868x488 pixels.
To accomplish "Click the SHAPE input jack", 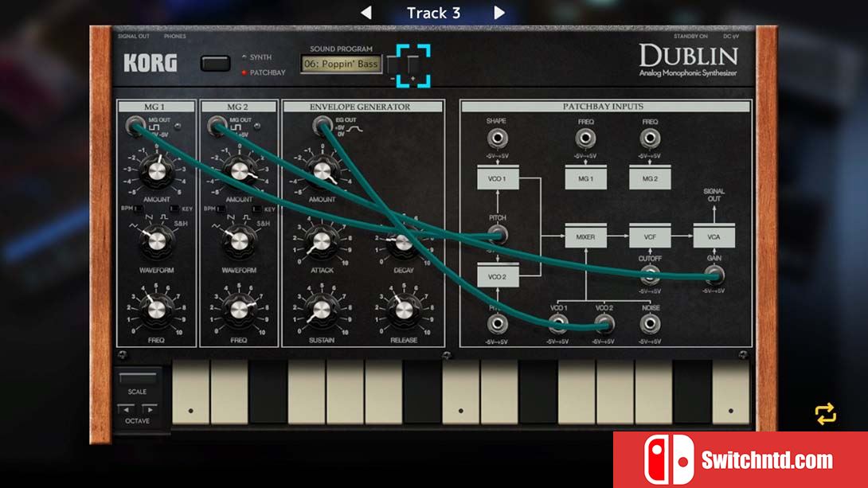I will pos(497,138).
